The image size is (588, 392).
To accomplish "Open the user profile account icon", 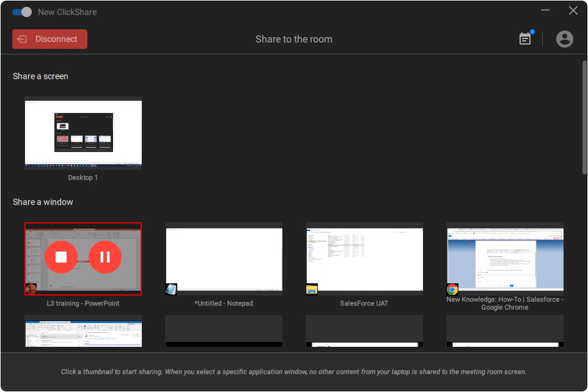I will pyautogui.click(x=564, y=39).
